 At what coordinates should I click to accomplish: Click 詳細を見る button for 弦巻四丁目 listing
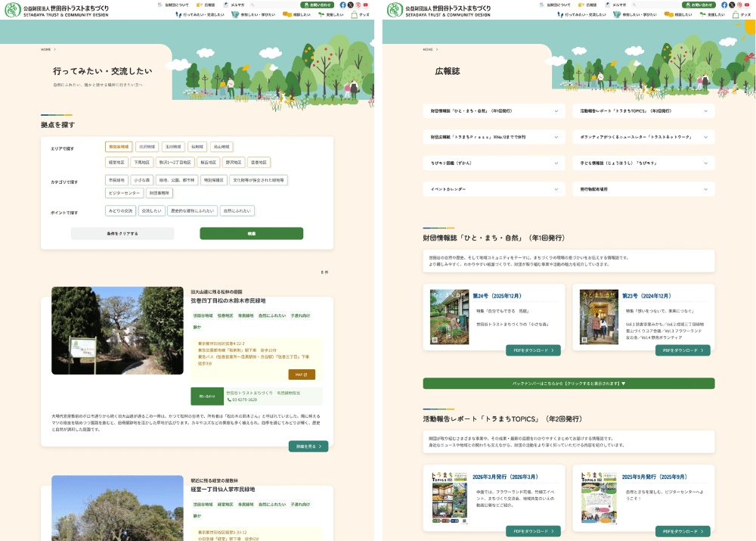pyautogui.click(x=308, y=446)
